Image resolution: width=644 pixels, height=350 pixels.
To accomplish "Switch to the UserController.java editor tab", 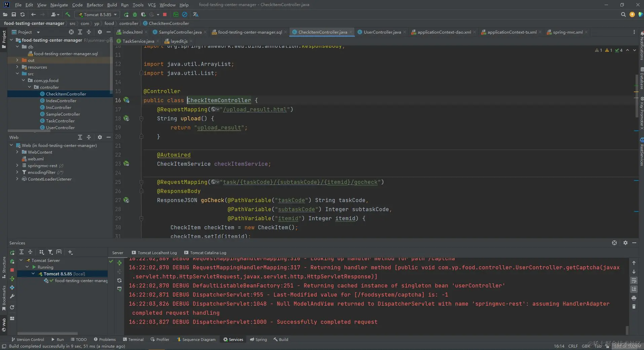I will pos(382,32).
